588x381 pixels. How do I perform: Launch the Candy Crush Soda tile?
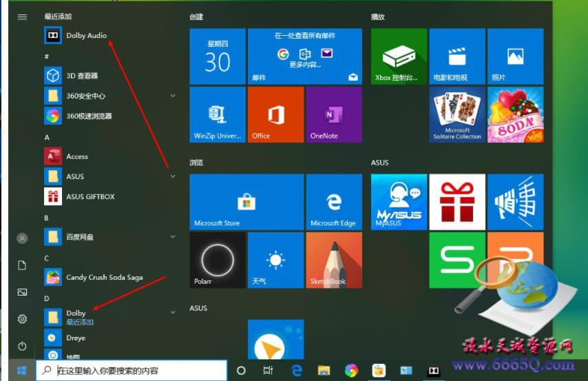point(515,114)
